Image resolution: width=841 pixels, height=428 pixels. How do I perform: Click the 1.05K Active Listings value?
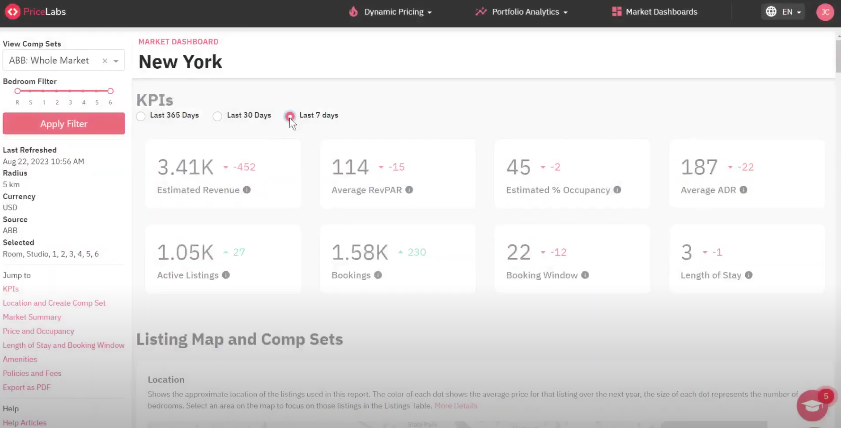186,252
